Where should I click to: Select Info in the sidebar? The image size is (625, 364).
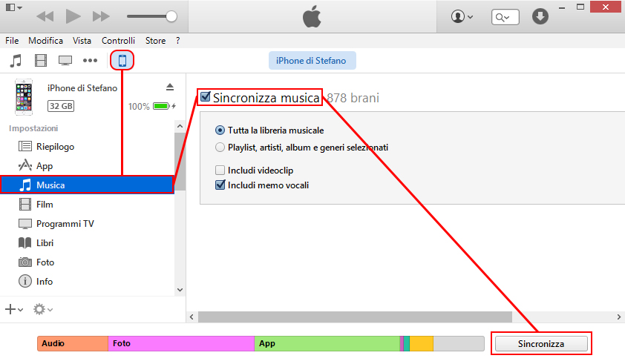[87, 282]
